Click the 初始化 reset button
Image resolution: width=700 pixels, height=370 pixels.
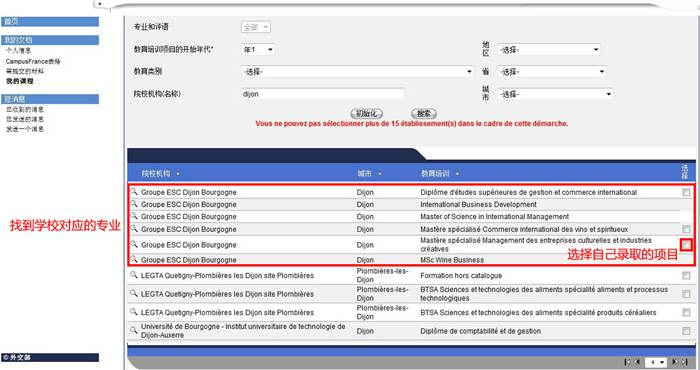pyautogui.click(x=367, y=113)
